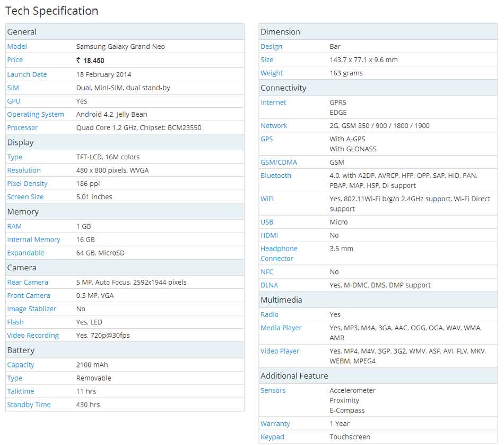Click the Design link
The image size is (504, 445).
click(271, 47)
